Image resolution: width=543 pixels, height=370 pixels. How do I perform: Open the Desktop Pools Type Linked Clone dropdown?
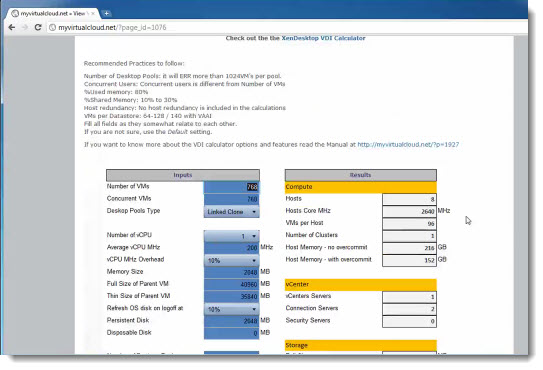click(x=231, y=212)
